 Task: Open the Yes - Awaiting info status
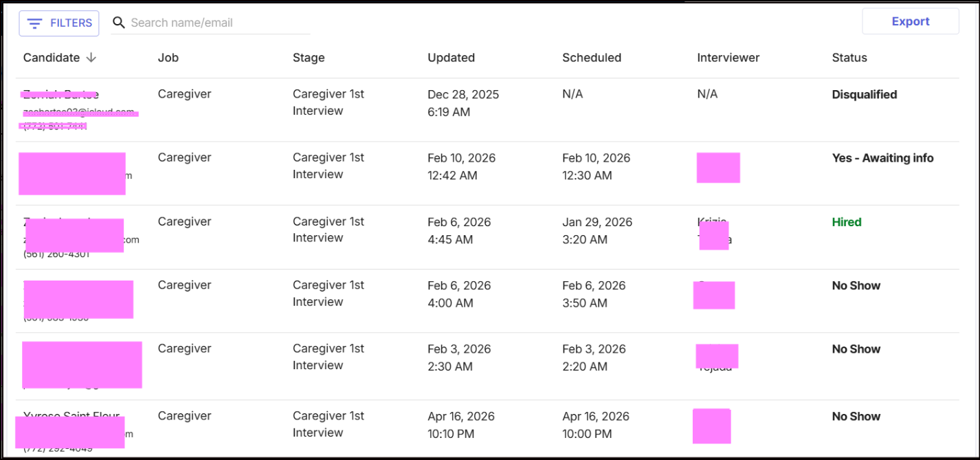tap(883, 158)
